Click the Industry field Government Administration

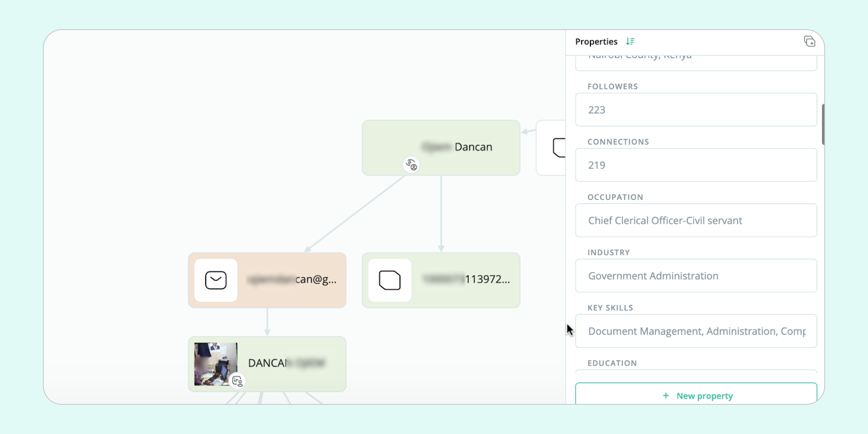click(x=696, y=276)
